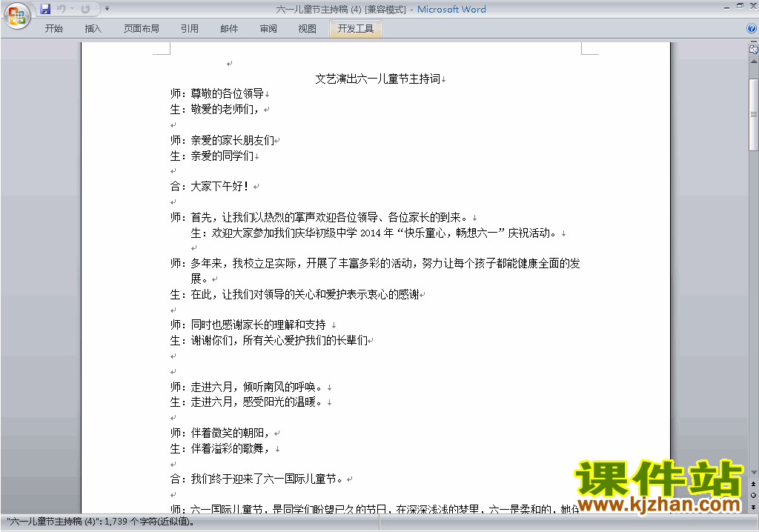
Task: Open the 开始 ribbon tab
Action: (54, 29)
